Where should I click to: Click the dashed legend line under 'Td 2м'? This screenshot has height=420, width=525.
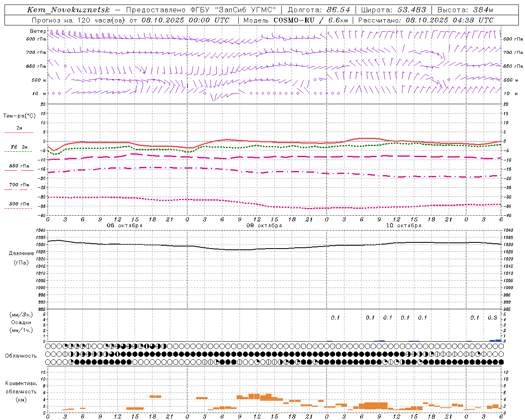18,151
